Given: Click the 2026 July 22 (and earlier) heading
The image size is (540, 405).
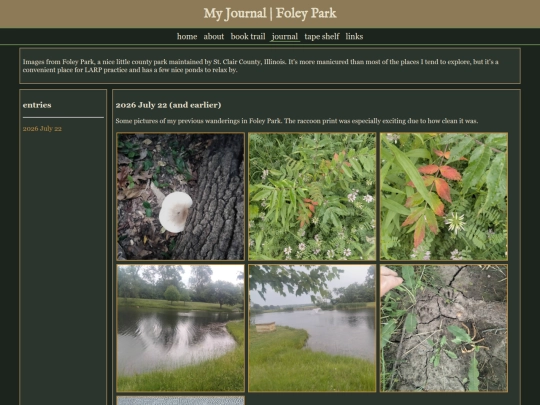Looking at the screenshot, I should [168, 105].
